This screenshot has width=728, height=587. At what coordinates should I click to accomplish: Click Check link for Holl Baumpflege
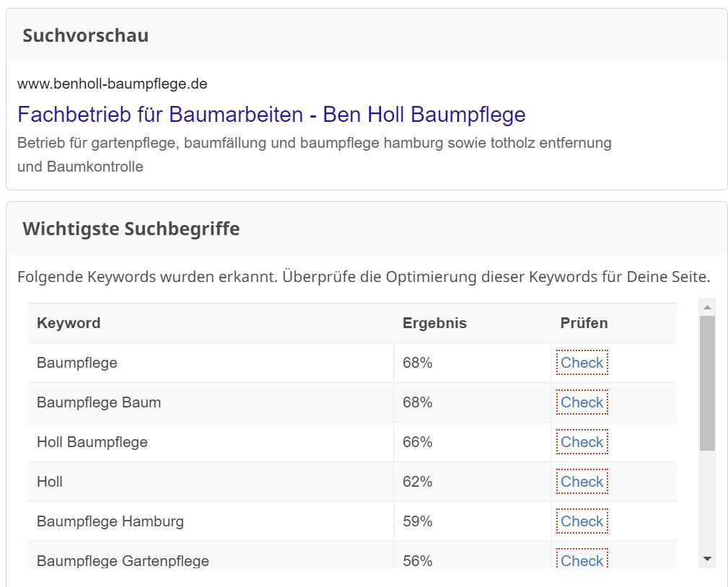582,442
